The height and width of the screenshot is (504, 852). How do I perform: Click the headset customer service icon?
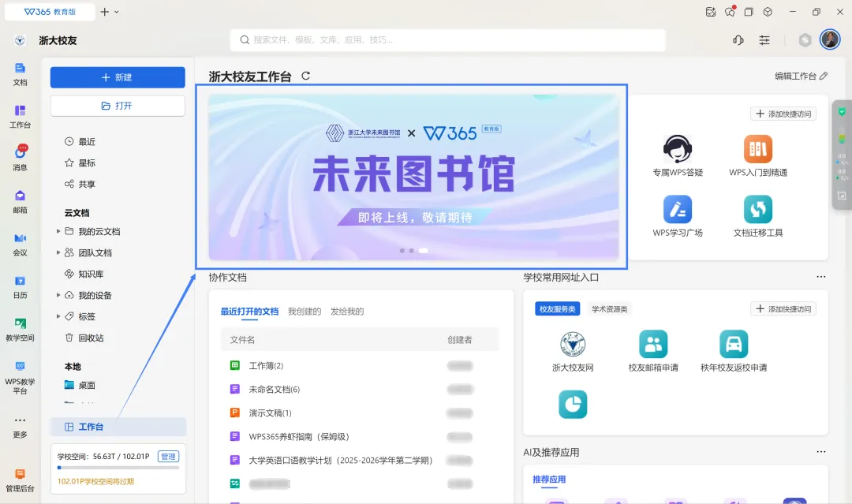tap(738, 40)
